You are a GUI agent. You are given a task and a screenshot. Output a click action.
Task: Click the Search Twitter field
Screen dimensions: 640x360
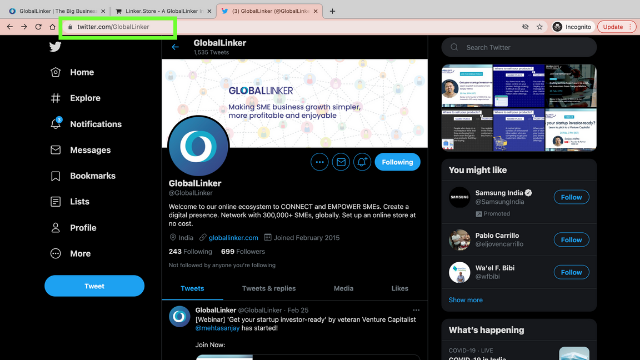coord(519,47)
